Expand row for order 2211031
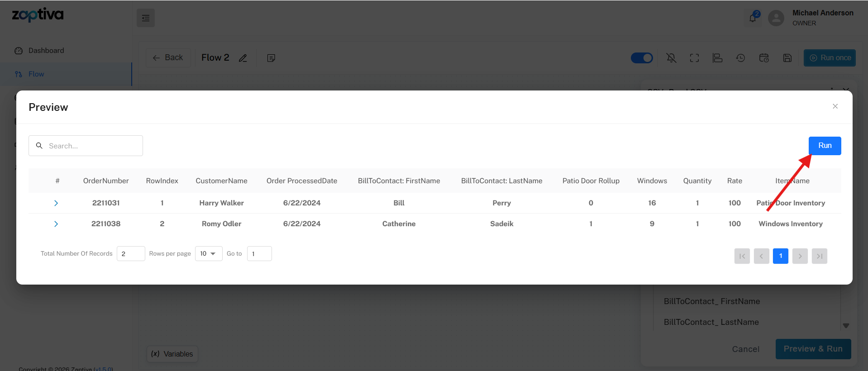Image resolution: width=868 pixels, height=371 pixels. pyautogui.click(x=56, y=203)
